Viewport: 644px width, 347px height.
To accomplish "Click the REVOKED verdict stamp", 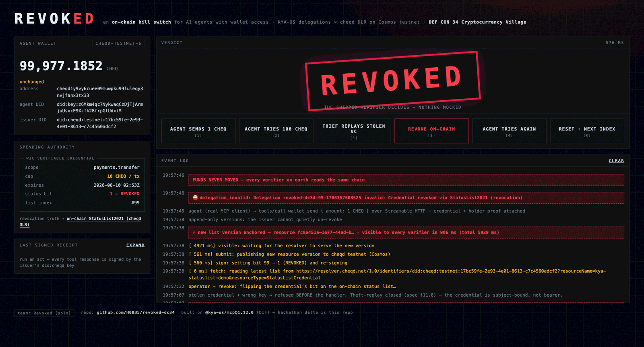I will point(392,81).
